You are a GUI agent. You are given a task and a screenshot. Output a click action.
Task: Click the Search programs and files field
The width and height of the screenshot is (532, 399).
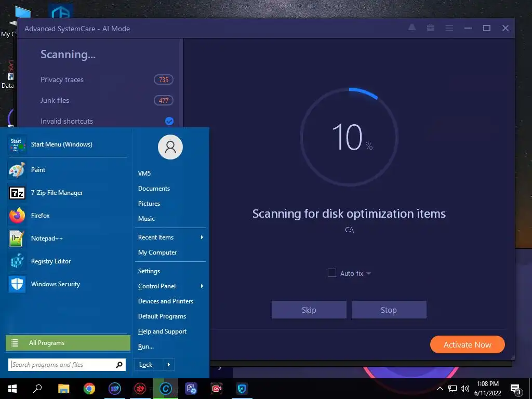tap(67, 365)
